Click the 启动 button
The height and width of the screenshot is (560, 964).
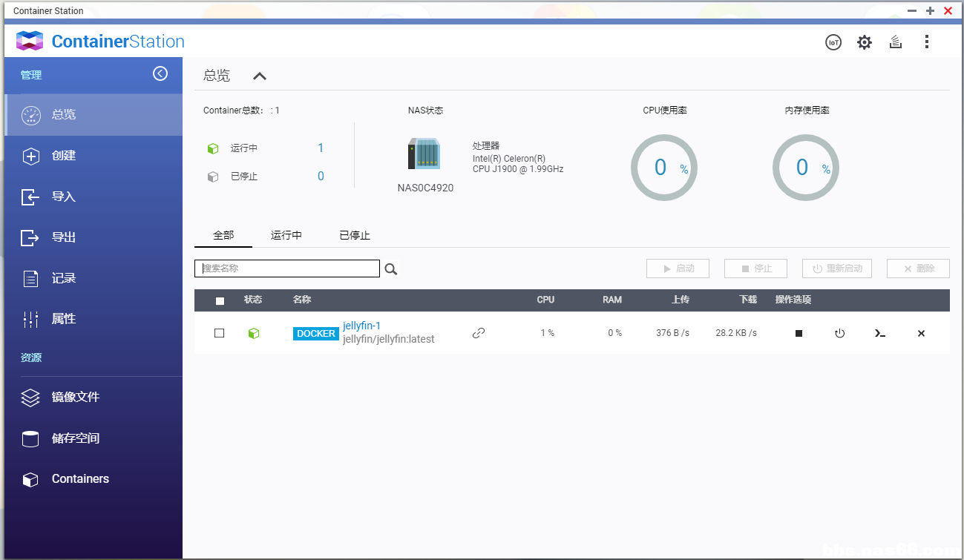pos(678,269)
